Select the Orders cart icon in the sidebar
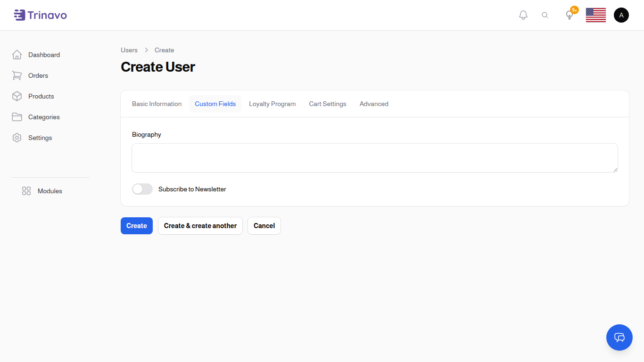The width and height of the screenshot is (644, 362). (x=17, y=75)
